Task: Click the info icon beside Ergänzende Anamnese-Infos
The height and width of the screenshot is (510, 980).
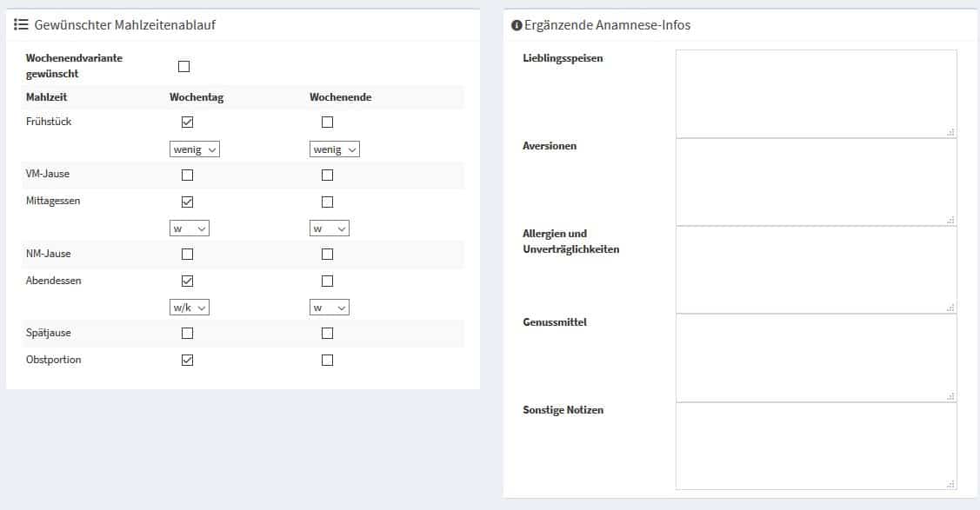Action: [517, 25]
